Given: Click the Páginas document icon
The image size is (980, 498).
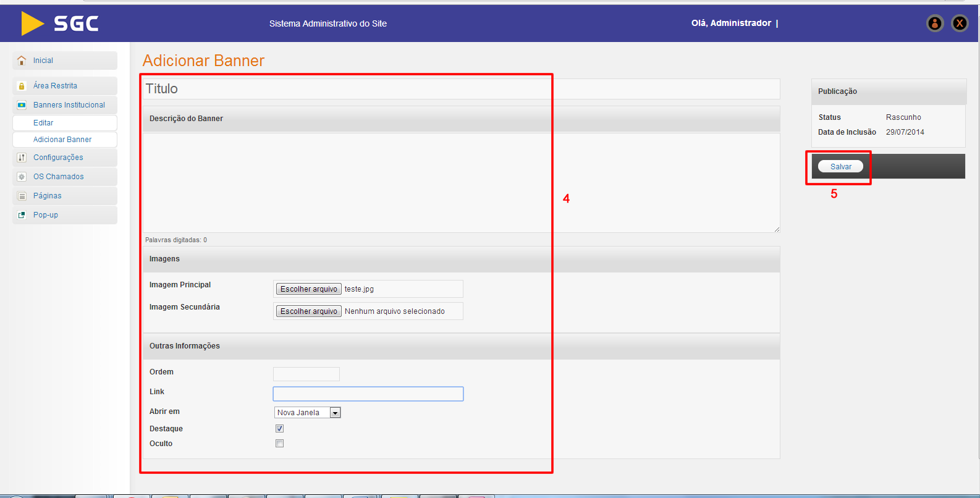Looking at the screenshot, I should 22,196.
